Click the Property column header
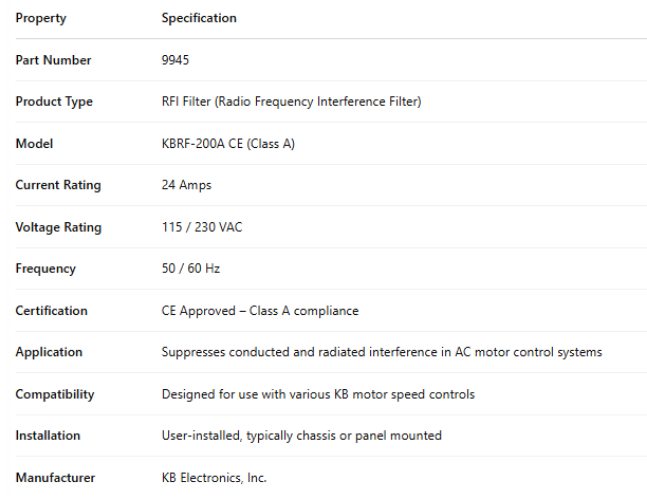Screen dimensions: 647x500 (41, 18)
